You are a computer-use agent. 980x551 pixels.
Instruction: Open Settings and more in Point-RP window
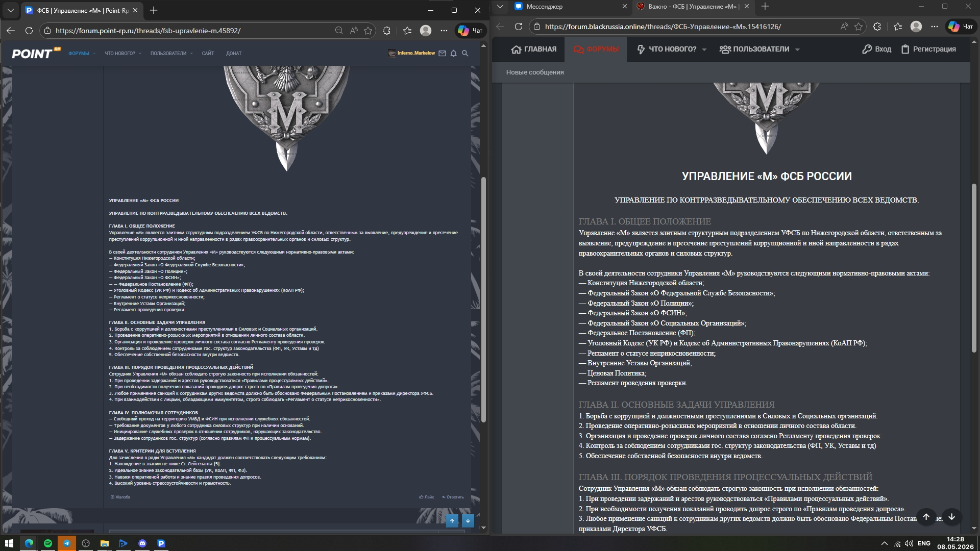coord(444,31)
